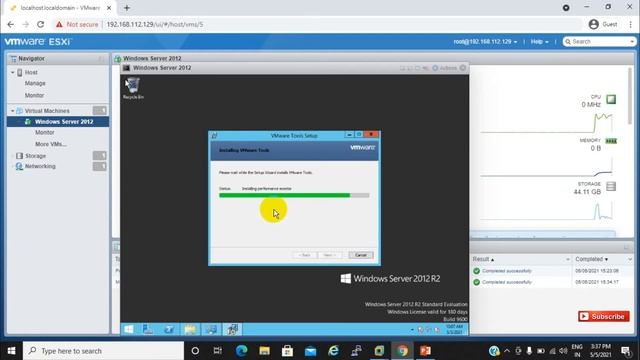Click guest Windows Start button in VM console

[129, 329]
